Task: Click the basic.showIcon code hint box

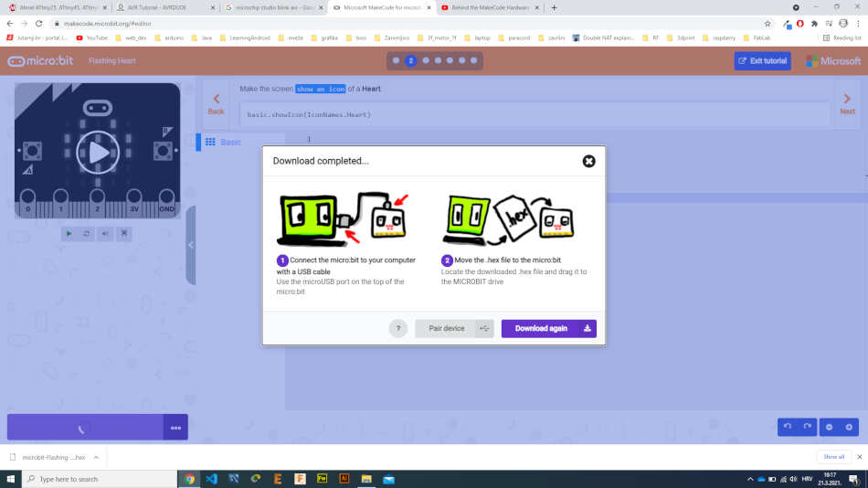Action: coord(535,114)
